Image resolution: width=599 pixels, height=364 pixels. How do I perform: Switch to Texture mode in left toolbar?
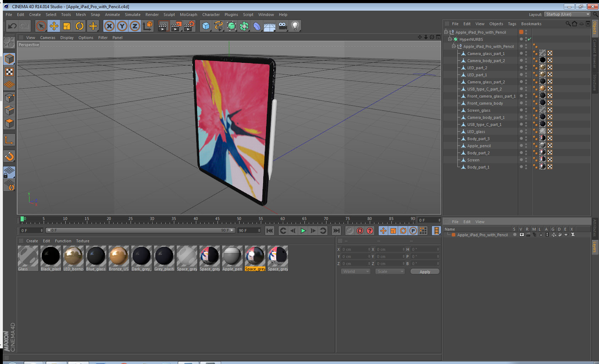pos(9,72)
